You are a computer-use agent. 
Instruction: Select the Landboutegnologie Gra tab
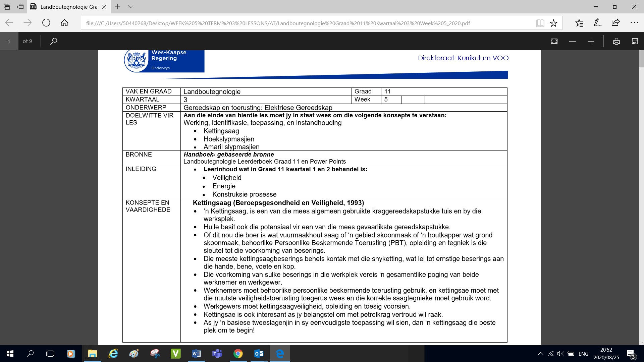point(69,7)
